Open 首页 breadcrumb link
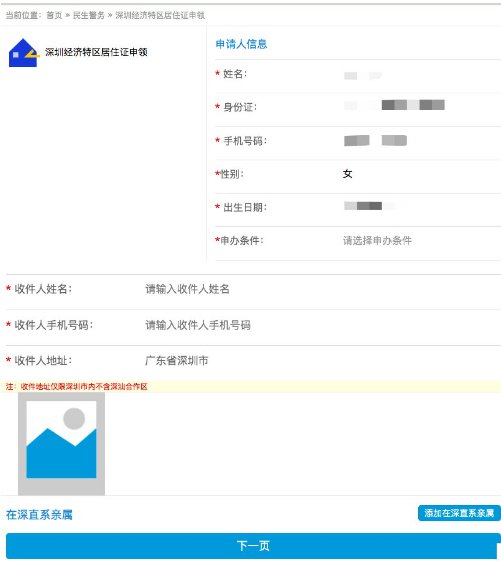Image resolution: width=501 pixels, height=571 pixels. coord(54,15)
